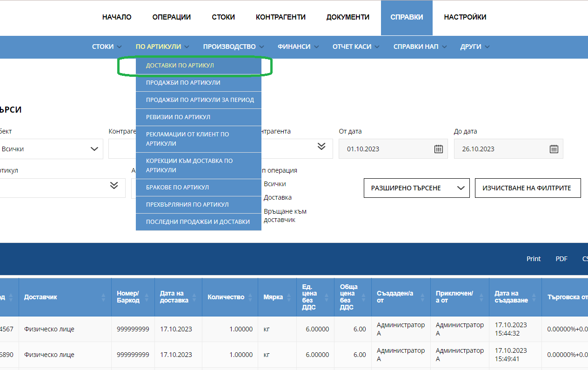The height and width of the screenshot is (370, 588).
Task: Open РЕВИЗИИ ПО АРТИКУЛ report
Action: tap(199, 117)
